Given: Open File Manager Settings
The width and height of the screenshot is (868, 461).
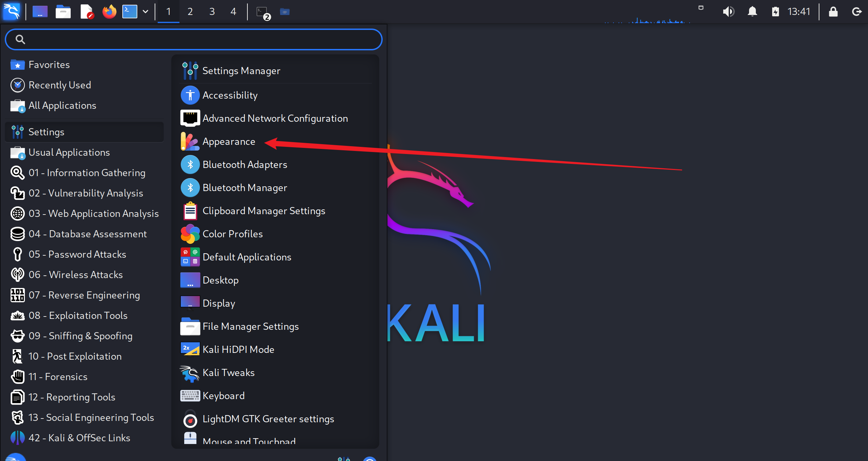Looking at the screenshot, I should 275,326.
